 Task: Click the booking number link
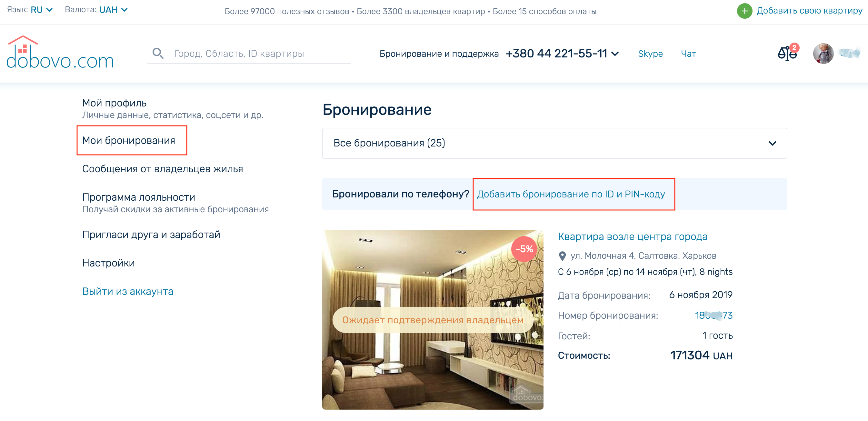(713, 315)
